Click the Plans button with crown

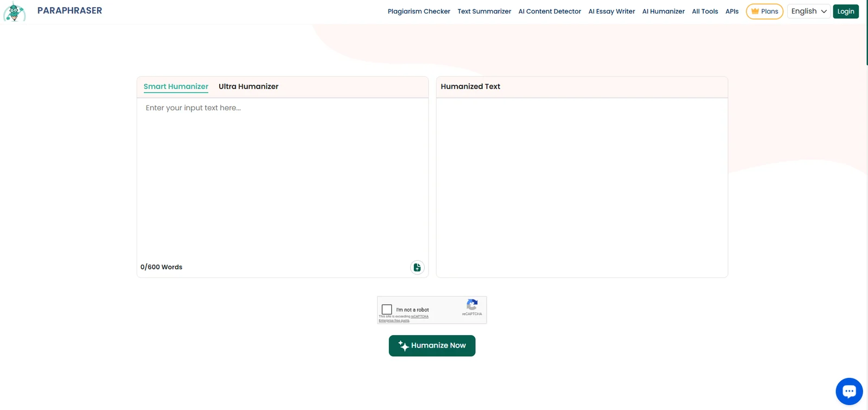[x=764, y=11]
